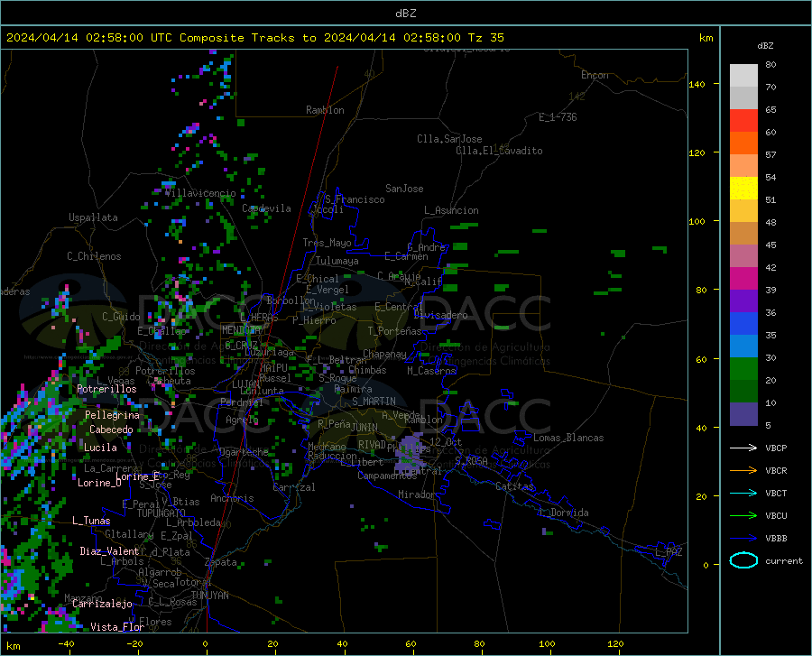This screenshot has width=812, height=656.
Task: Click the Villavicencio location label
Action: coord(200,193)
